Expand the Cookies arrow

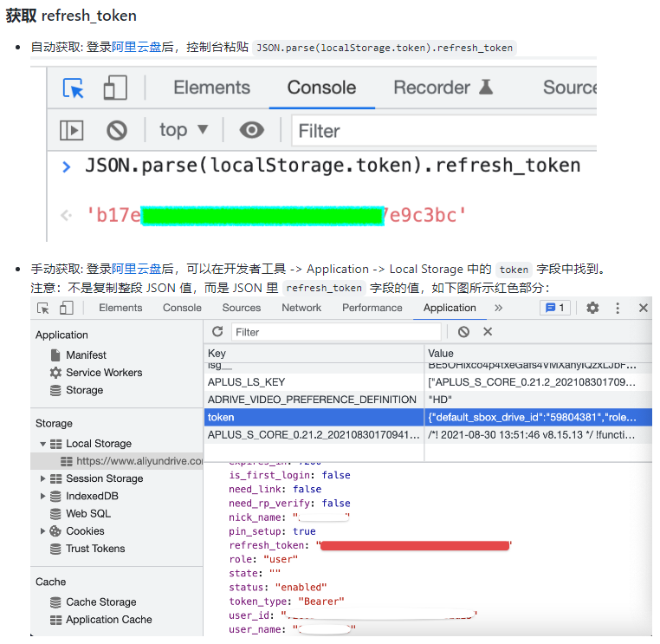coord(42,531)
